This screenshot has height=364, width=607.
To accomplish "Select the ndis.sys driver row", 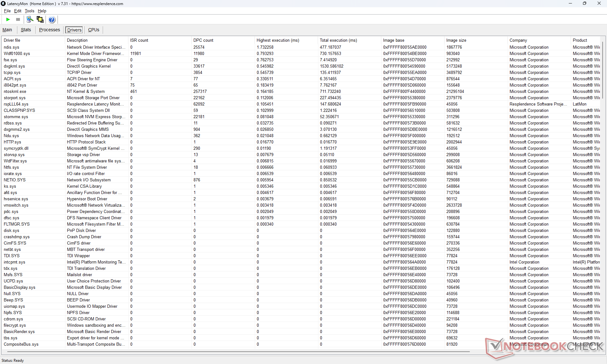I will [11, 47].
